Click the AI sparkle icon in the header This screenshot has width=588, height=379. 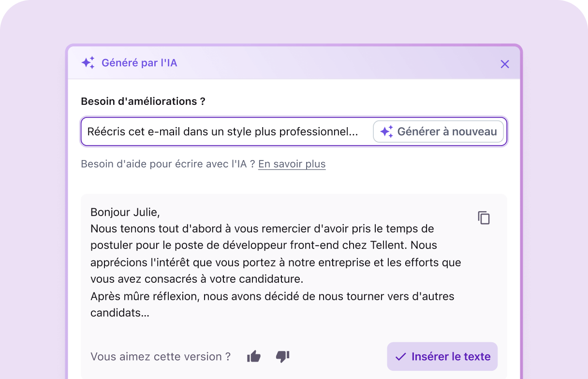pyautogui.click(x=88, y=62)
